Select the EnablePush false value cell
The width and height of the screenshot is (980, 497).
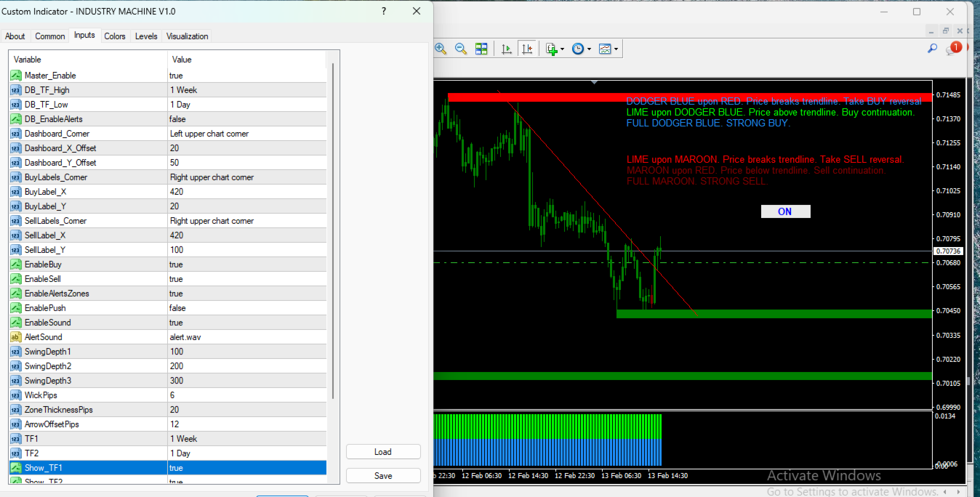246,308
